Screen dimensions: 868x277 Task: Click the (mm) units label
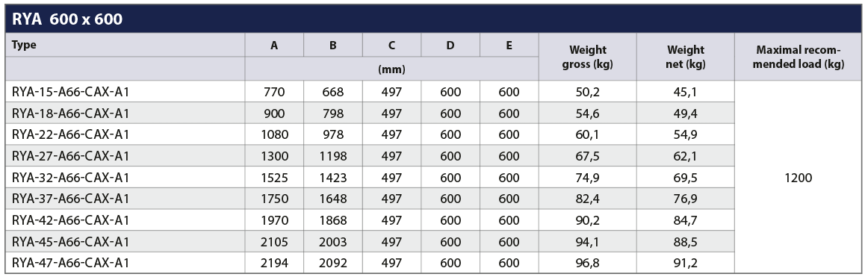(391, 69)
